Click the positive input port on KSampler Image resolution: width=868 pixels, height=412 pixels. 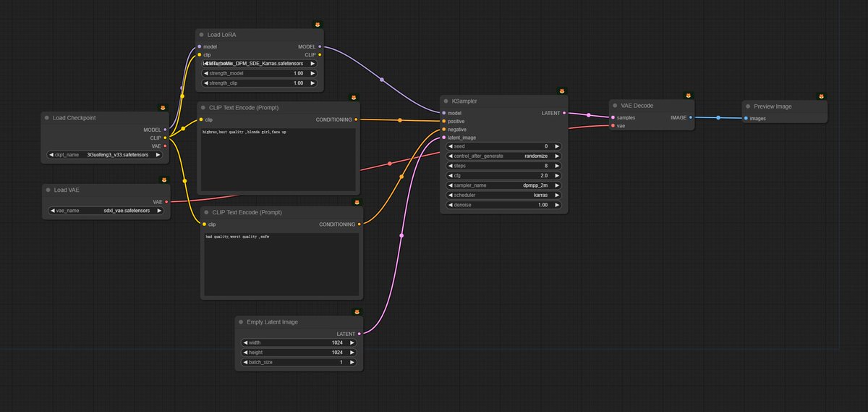pyautogui.click(x=444, y=121)
